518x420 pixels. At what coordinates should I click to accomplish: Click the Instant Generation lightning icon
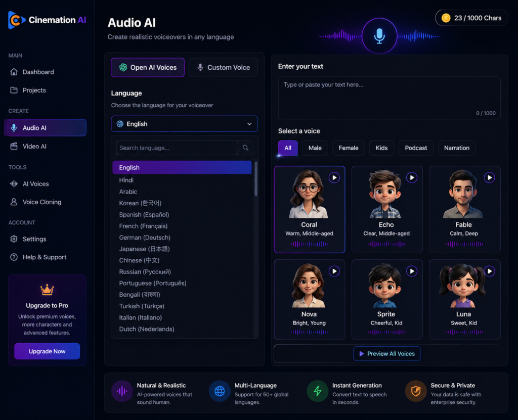[318, 391]
